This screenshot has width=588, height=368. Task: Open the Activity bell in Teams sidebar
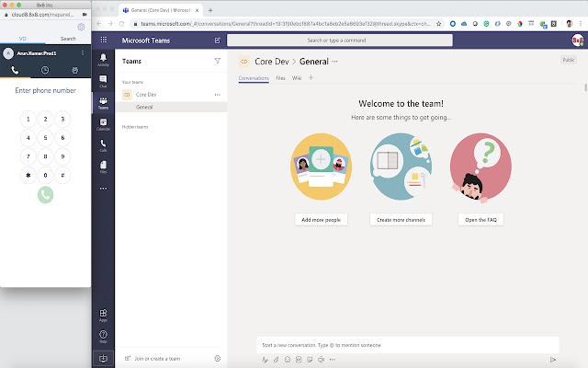click(x=103, y=59)
